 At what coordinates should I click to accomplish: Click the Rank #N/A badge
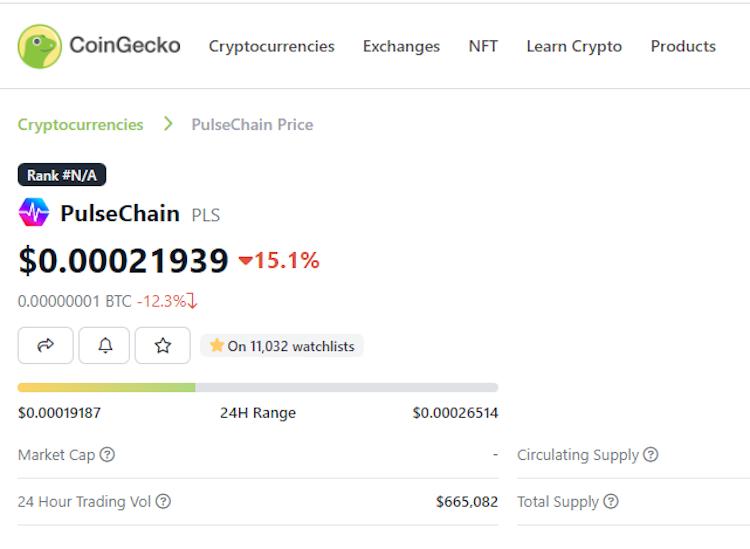pyautogui.click(x=62, y=175)
